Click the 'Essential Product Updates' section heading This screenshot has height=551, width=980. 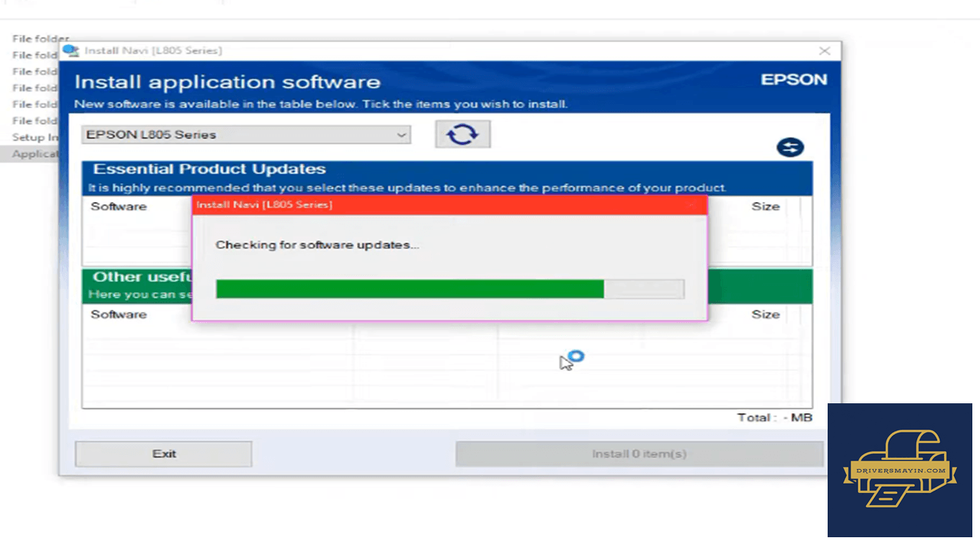[x=209, y=169]
